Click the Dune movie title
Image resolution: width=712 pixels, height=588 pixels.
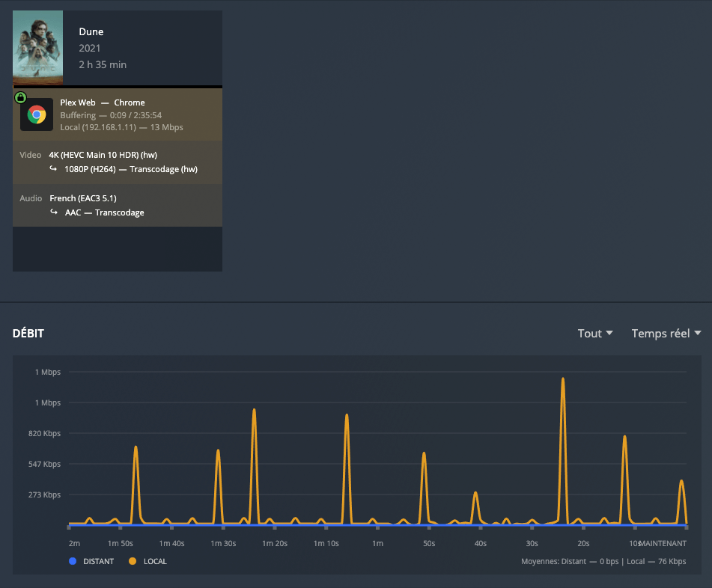pos(91,31)
